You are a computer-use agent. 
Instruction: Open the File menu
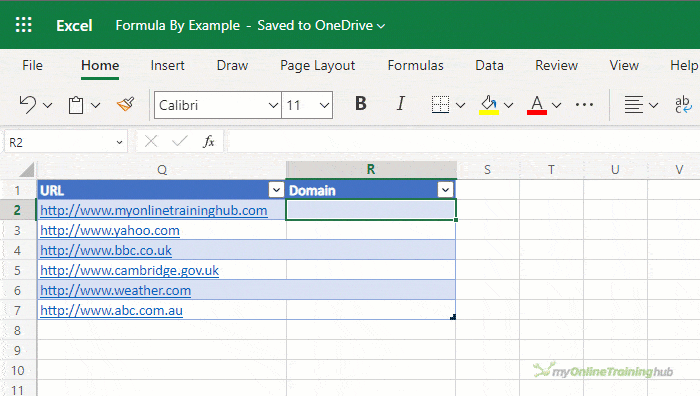click(x=33, y=66)
